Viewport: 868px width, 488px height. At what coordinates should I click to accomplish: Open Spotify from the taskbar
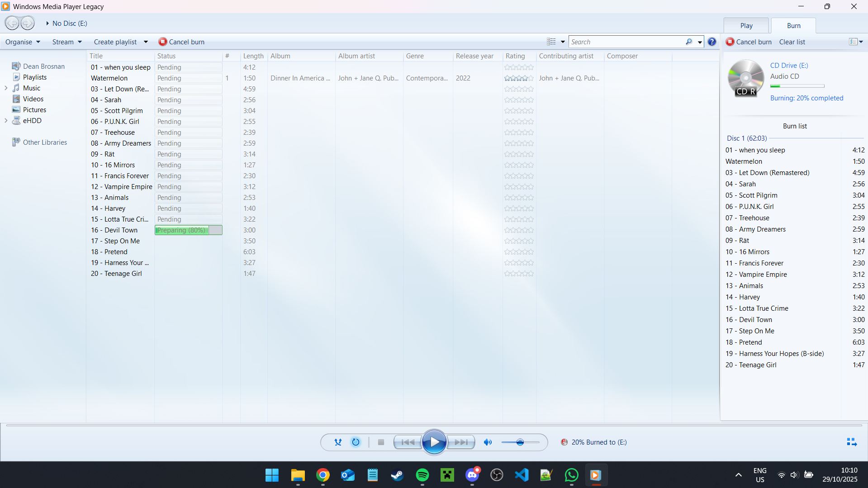tap(422, 475)
